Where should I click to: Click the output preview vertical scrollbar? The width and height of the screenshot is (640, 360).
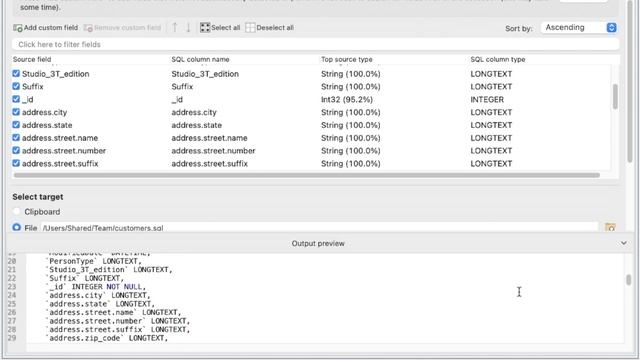pyautogui.click(x=629, y=280)
